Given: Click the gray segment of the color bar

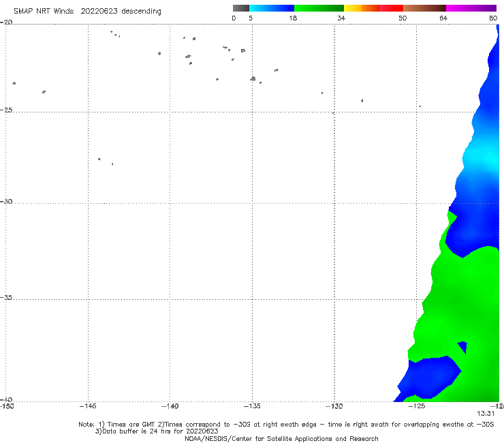Looking at the screenshot, I should point(240,8).
